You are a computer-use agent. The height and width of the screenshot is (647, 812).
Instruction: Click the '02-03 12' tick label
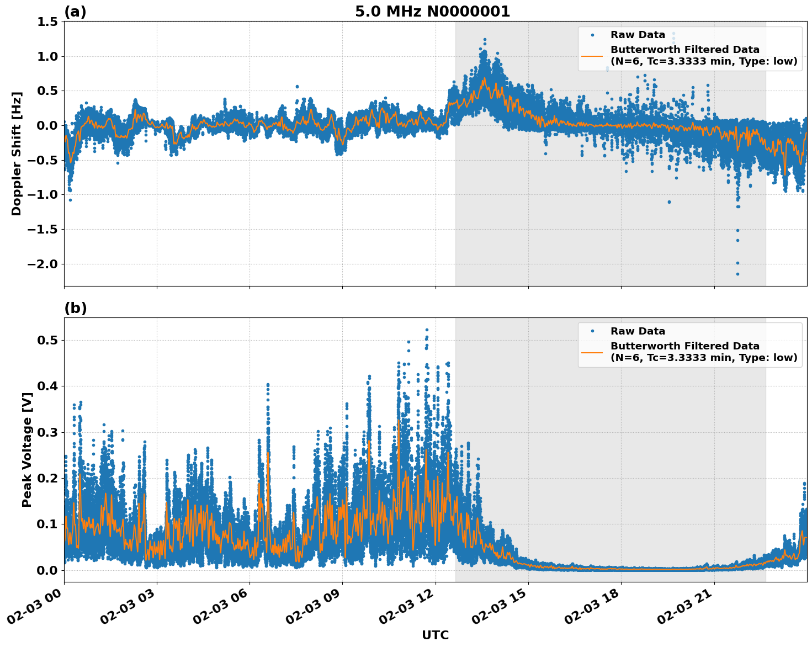(405, 604)
